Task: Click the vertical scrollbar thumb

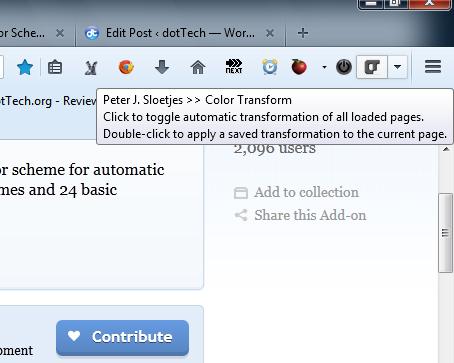Action: point(445,233)
